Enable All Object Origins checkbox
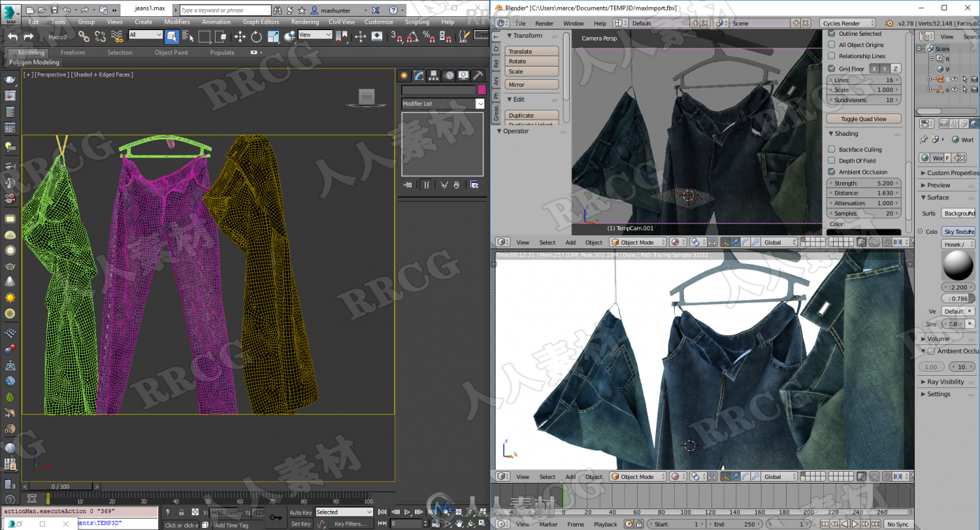This screenshot has height=530, width=980. point(832,45)
